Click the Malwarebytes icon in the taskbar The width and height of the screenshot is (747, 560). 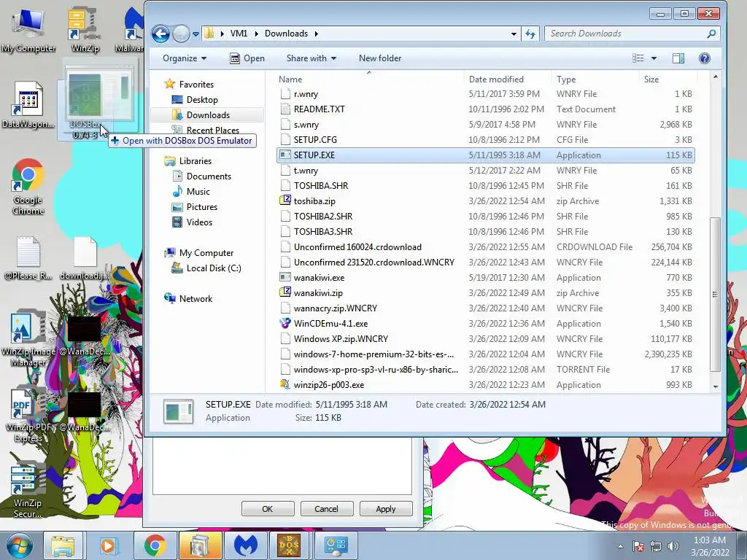(245, 545)
